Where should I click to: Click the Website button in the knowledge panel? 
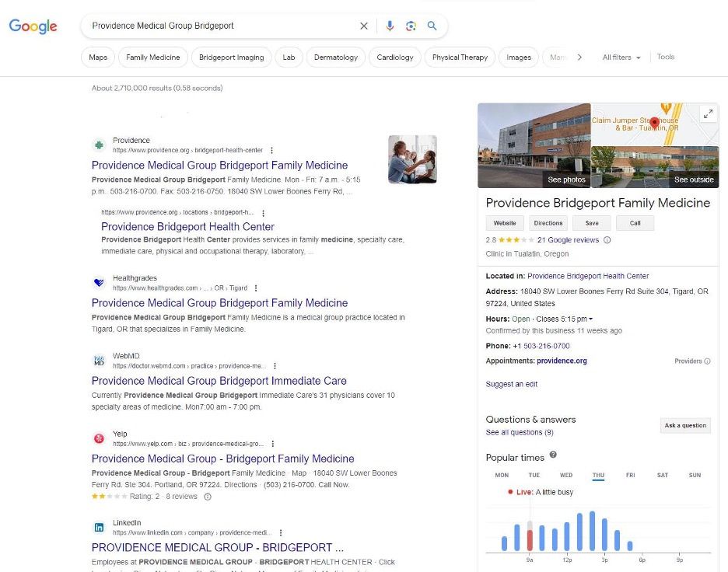pos(505,223)
